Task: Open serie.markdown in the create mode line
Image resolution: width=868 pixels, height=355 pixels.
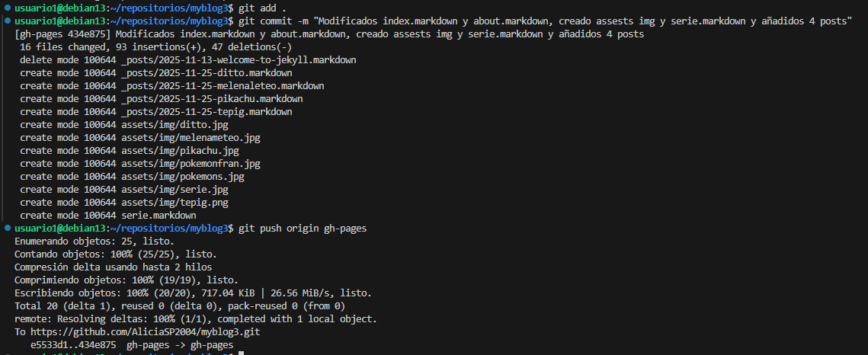Action: point(159,215)
